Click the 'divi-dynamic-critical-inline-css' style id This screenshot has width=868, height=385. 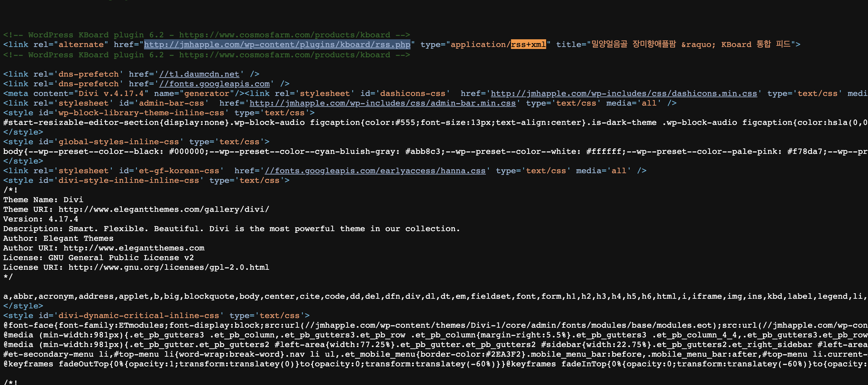point(139,316)
